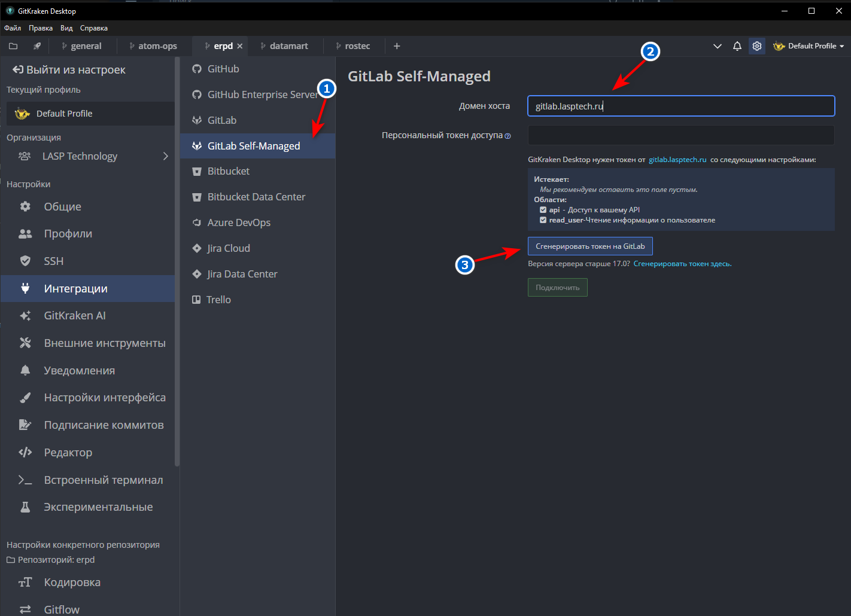
Task: Open Подписание коммитов settings section
Action: (x=88, y=425)
